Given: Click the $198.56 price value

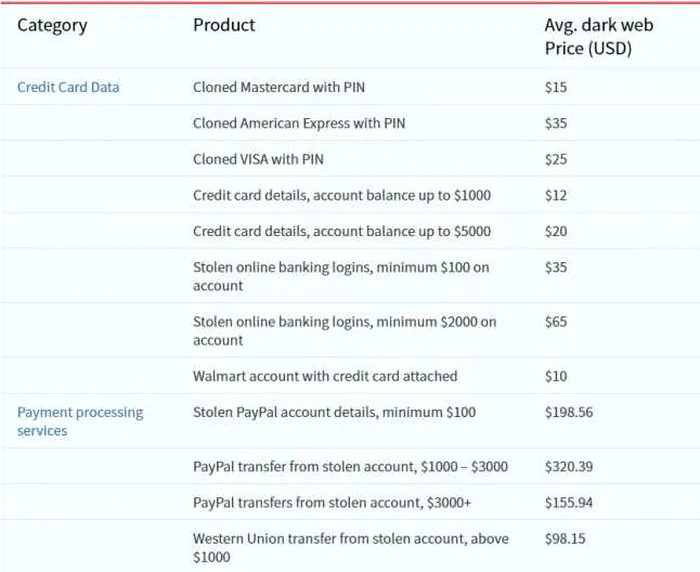Looking at the screenshot, I should pos(569,412).
